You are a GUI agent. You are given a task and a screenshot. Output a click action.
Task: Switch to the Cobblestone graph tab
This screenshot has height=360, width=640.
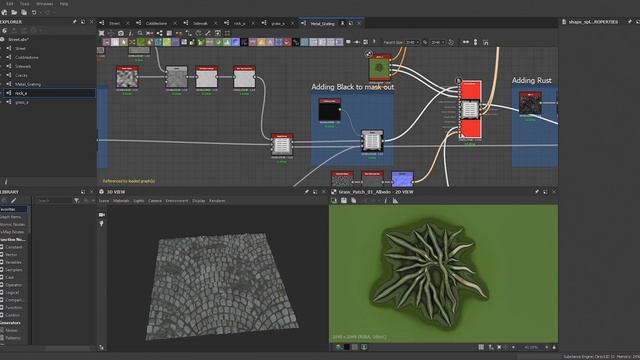[x=156, y=23]
